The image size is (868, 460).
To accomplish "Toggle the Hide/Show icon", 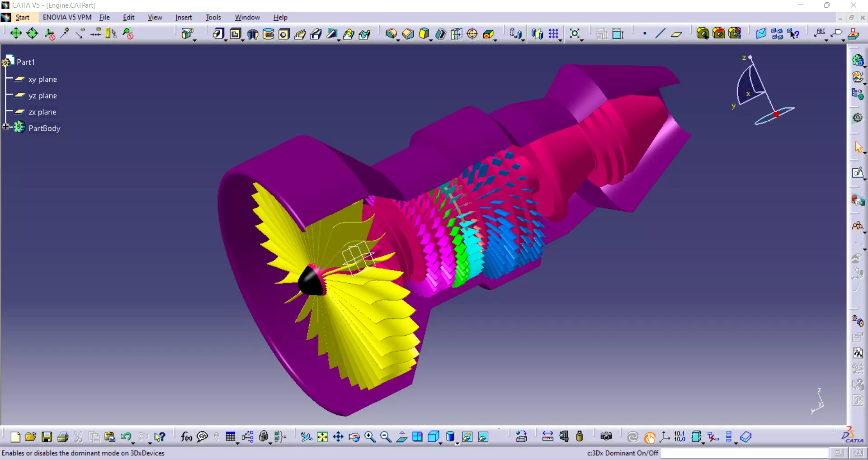I will [x=467, y=436].
